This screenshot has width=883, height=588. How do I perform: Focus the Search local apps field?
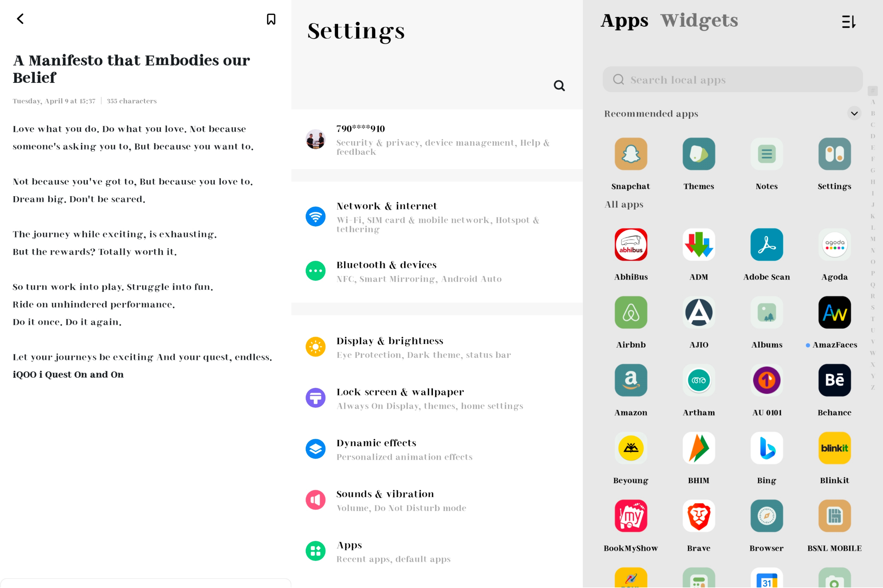pos(733,79)
